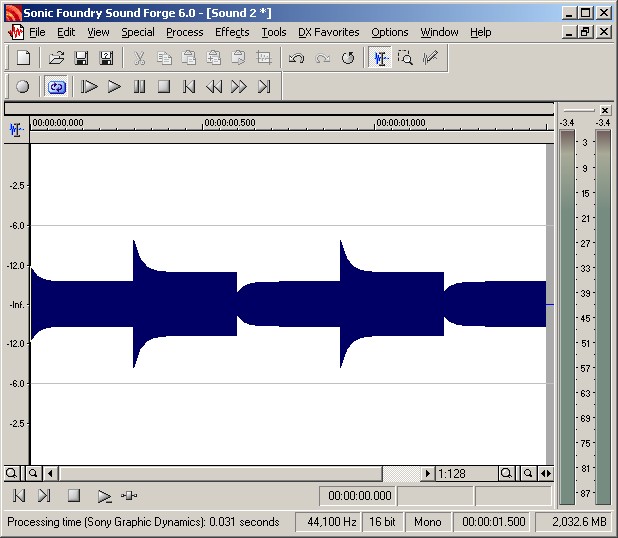The width and height of the screenshot is (618, 538).
Task: Select the Pencil tool
Action: 430,58
